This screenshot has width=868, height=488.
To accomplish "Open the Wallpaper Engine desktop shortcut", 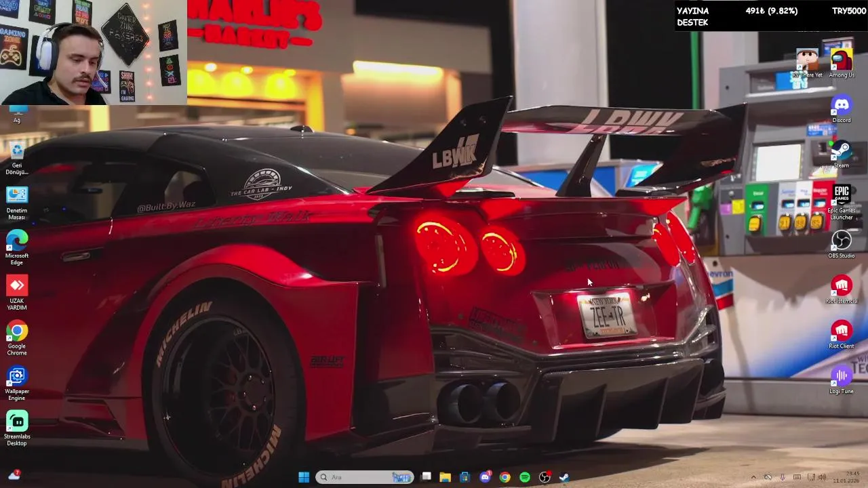I will click(x=17, y=384).
